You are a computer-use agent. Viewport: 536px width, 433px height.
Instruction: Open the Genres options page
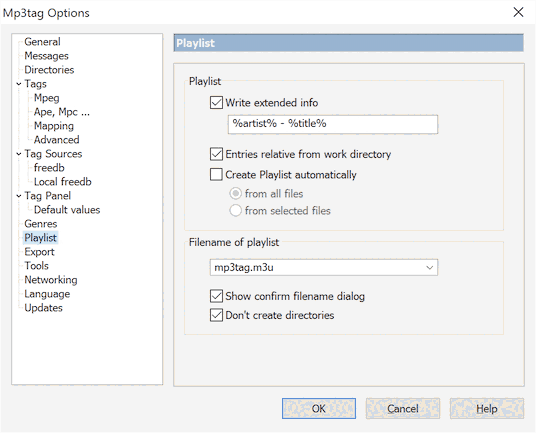pos(41,224)
